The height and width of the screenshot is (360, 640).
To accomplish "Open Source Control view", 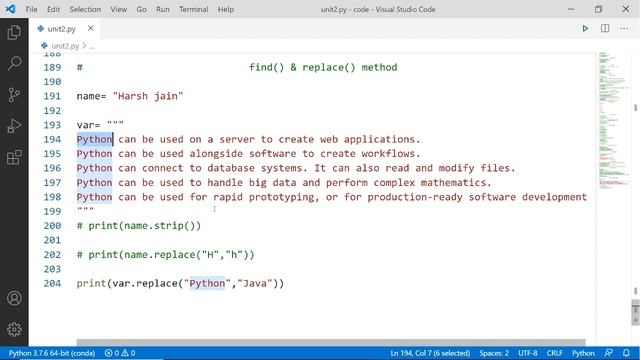I will pos(14,95).
